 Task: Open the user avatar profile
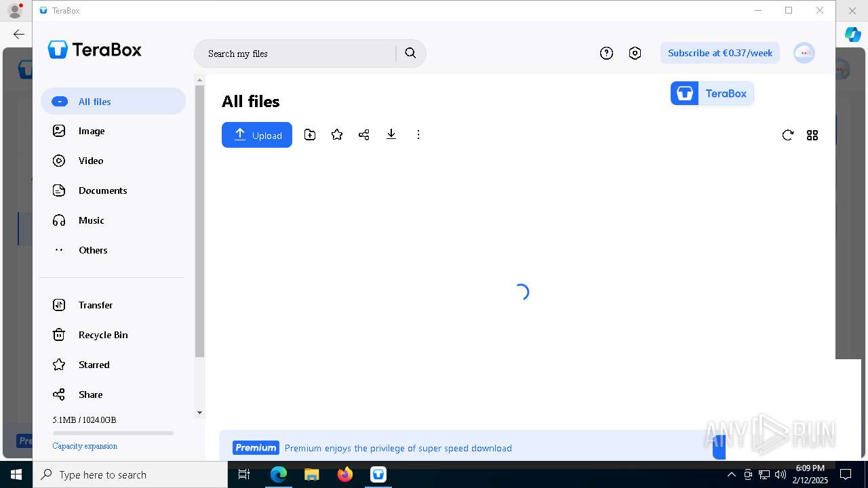pyautogui.click(x=804, y=53)
